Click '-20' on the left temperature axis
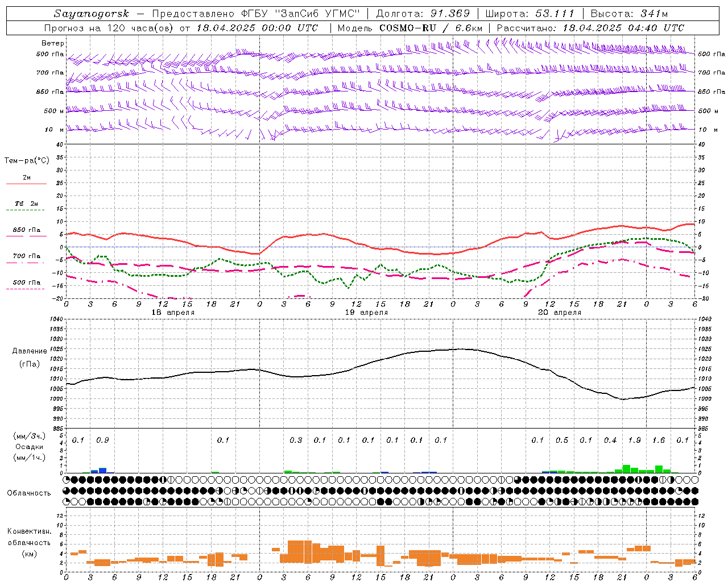Viewport: 728px width, 582px height. pos(58,299)
